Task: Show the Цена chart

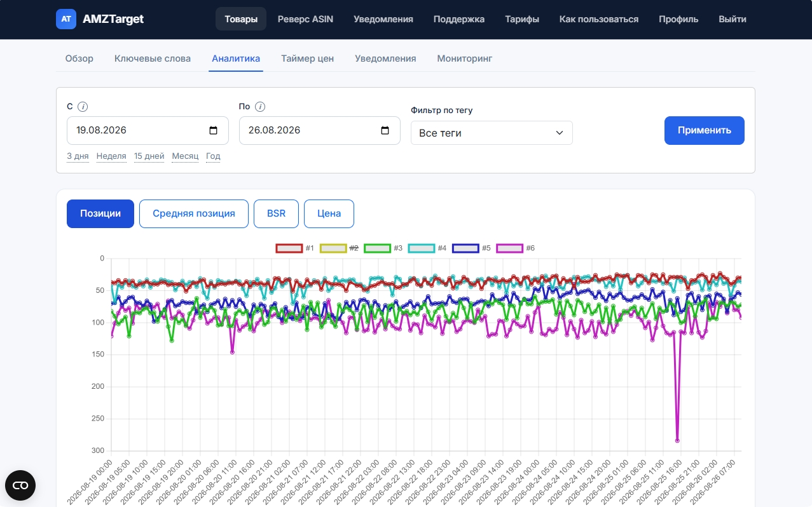Action: (329, 213)
